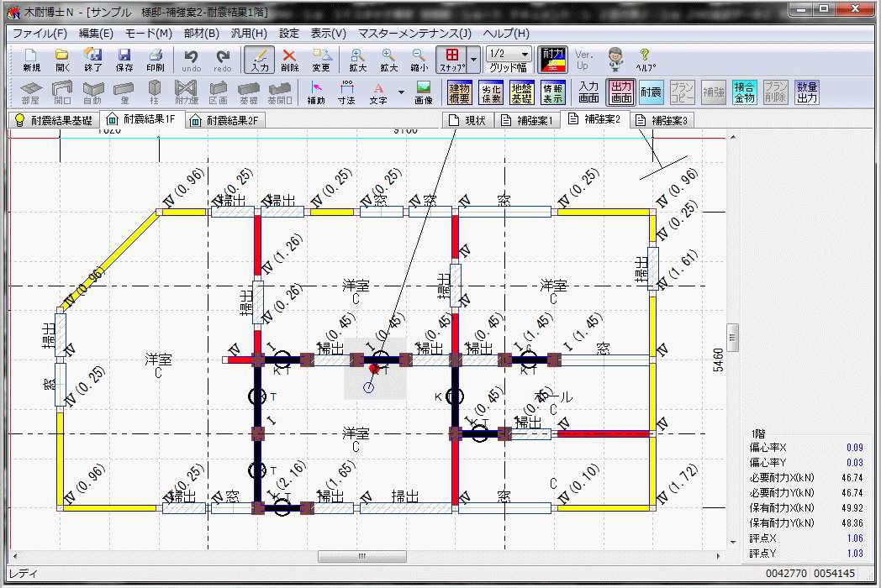Click the 保存 (save) toolbar icon
Viewport: 881px width, 588px height.
point(124,60)
